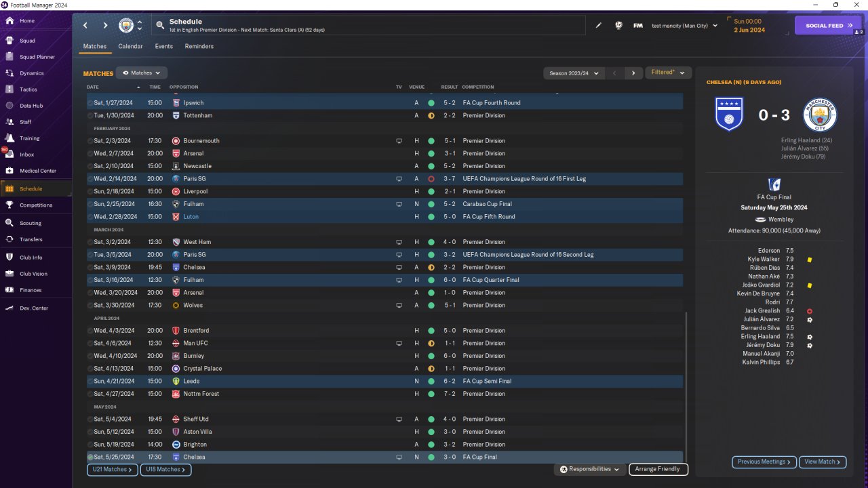Open Transfers icon in sidebar
The height and width of the screenshot is (488, 868).
(9, 239)
